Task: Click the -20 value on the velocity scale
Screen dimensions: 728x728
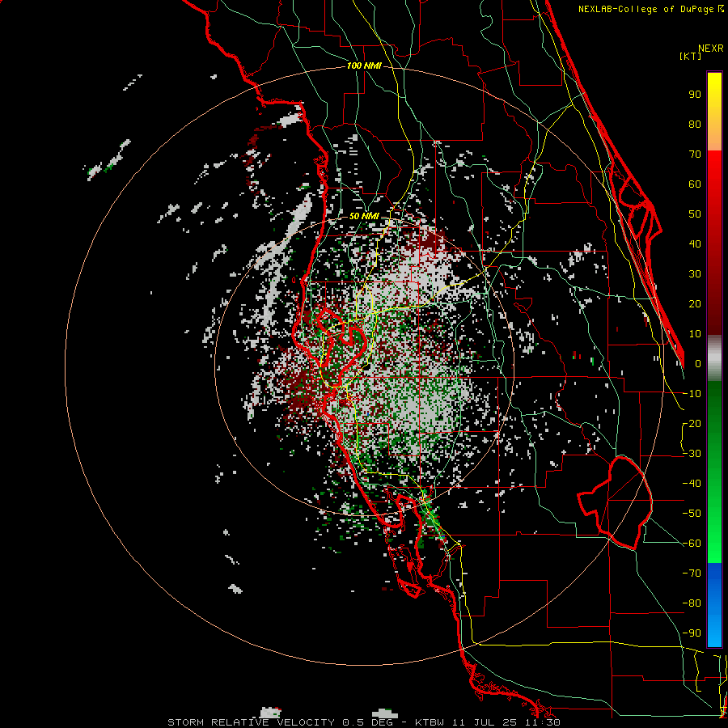Action: pos(692,424)
